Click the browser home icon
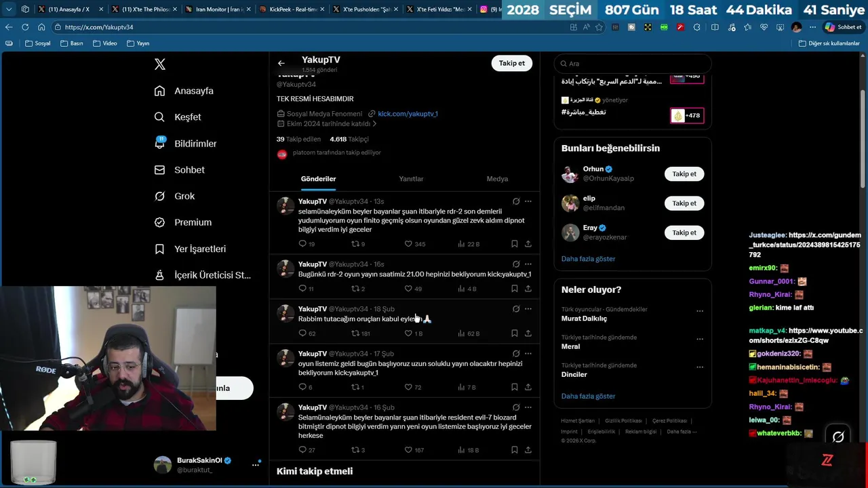 point(41,27)
